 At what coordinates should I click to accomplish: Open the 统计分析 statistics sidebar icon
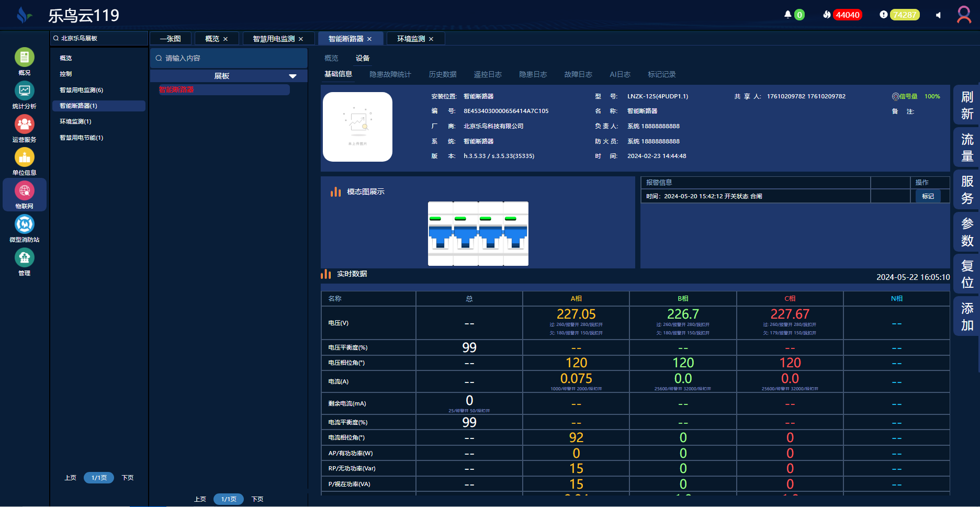[24, 91]
